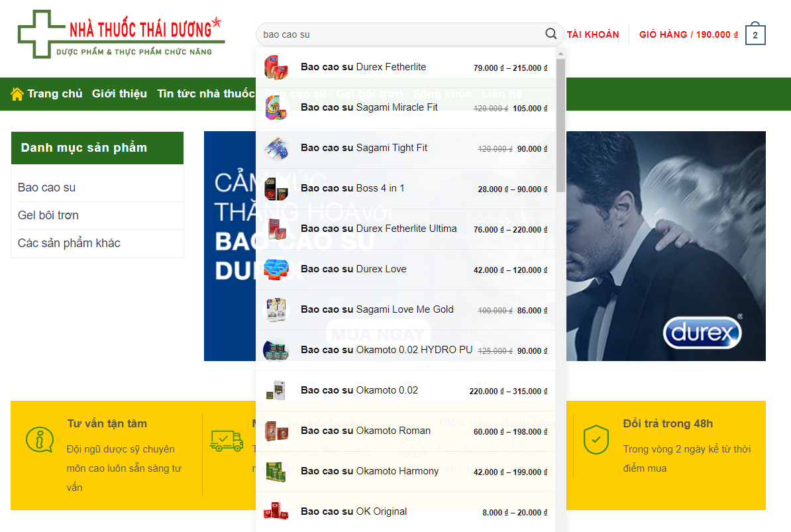Select Bao cao su Okamoto Roman suggestion
This screenshot has width=791, height=532.
(x=405, y=431)
